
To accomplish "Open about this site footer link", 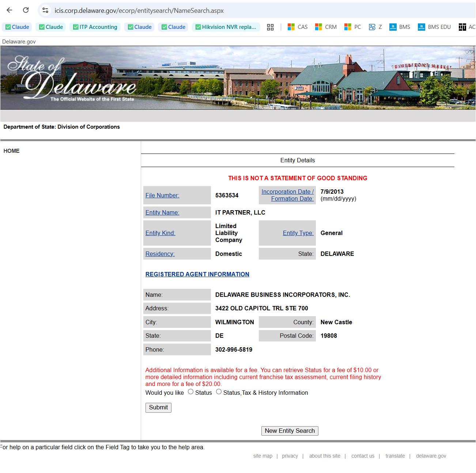I will (325, 456).
